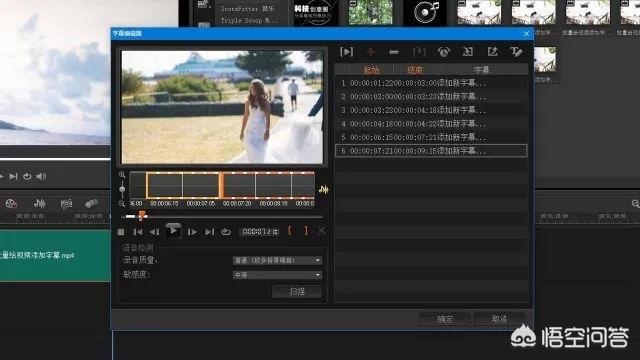Toggle audio waveform view icon

click(x=324, y=189)
